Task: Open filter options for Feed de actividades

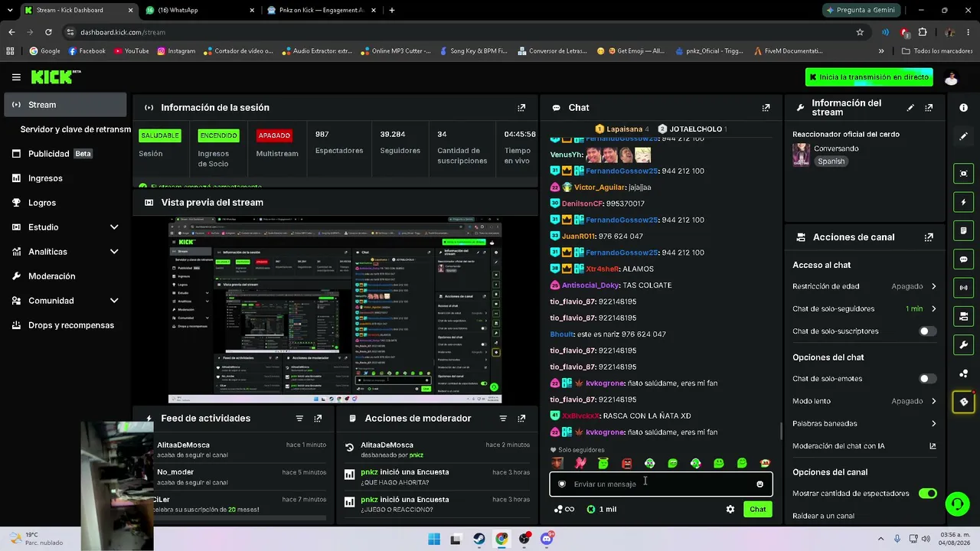Action: pos(299,419)
